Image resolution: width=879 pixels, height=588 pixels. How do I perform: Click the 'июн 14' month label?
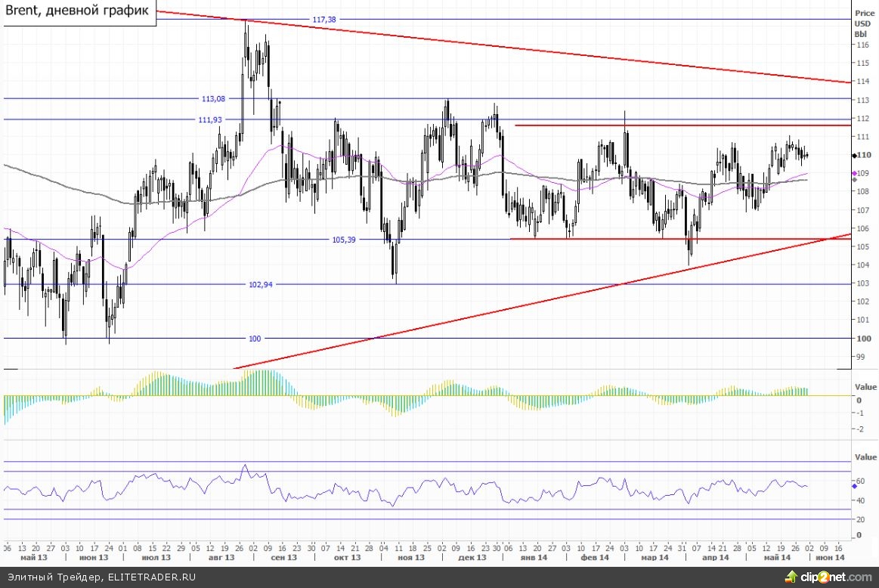[830, 557]
